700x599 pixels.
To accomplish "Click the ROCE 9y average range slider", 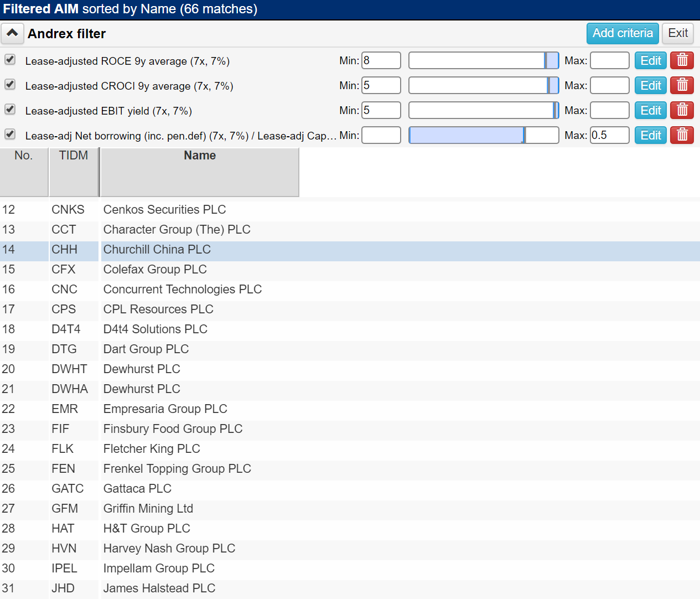I will pos(484,60).
